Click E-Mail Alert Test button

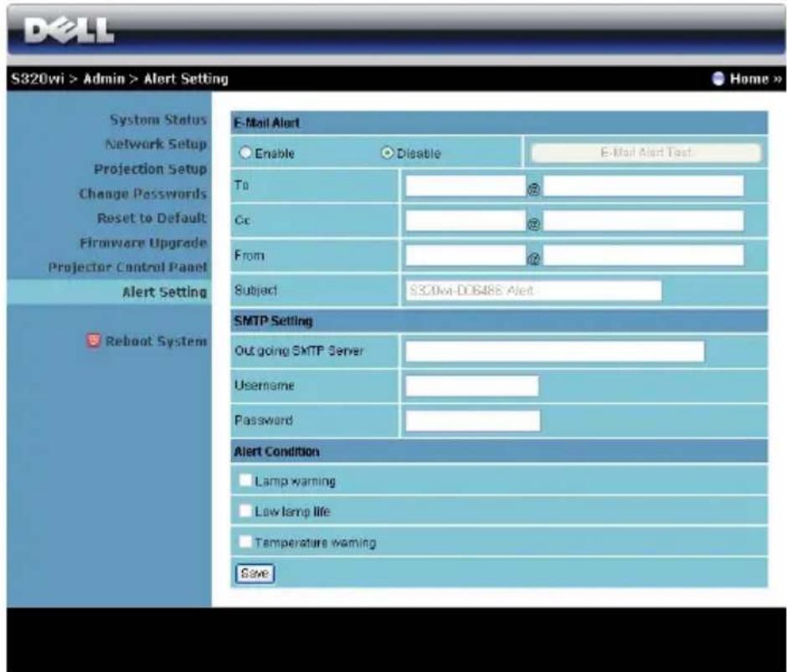[646, 152]
